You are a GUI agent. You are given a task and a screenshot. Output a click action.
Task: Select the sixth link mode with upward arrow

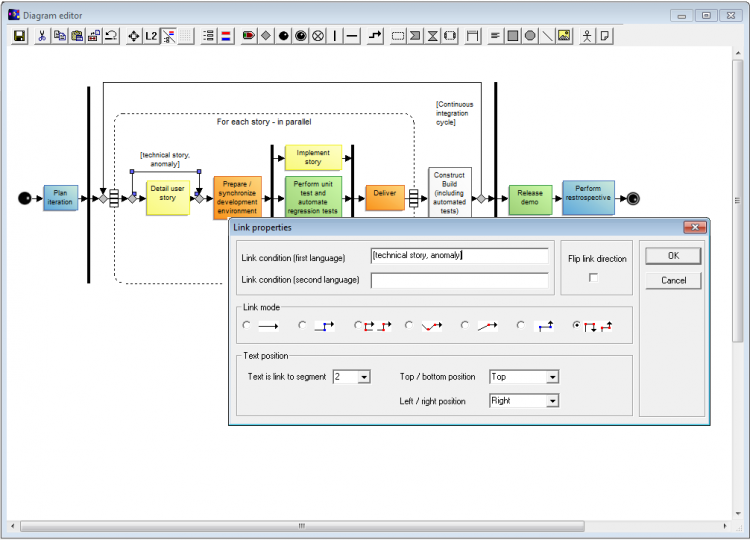(x=520, y=325)
